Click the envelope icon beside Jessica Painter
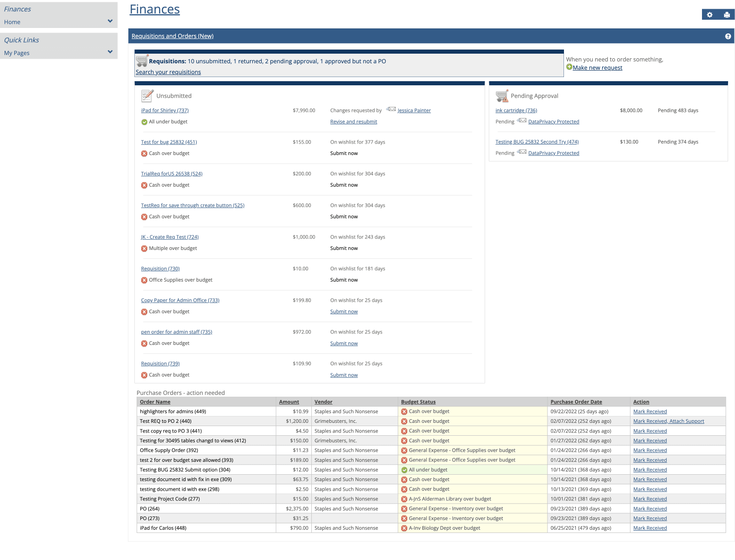 [391, 109]
